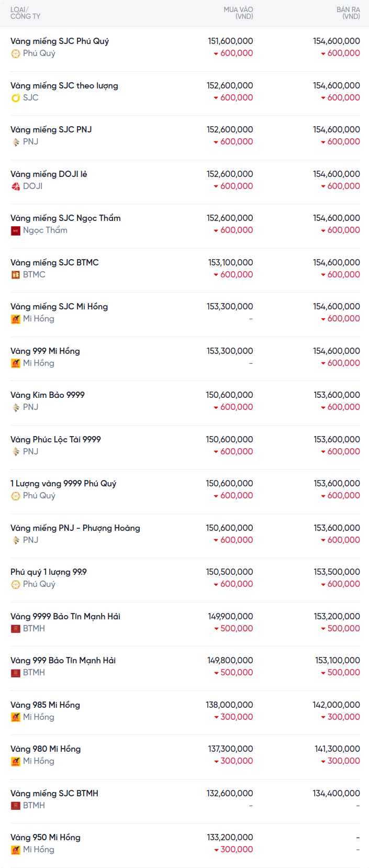Click the MUA VÀO (VND) column header
The image size is (369, 868).
coord(238,13)
